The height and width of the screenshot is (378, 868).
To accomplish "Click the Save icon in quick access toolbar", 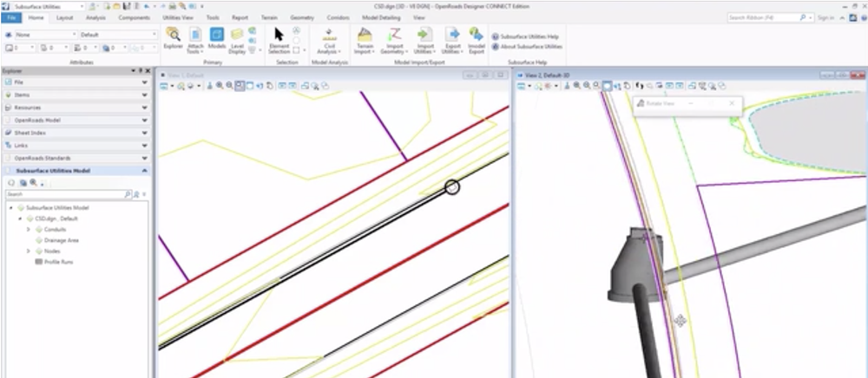I will [127, 6].
